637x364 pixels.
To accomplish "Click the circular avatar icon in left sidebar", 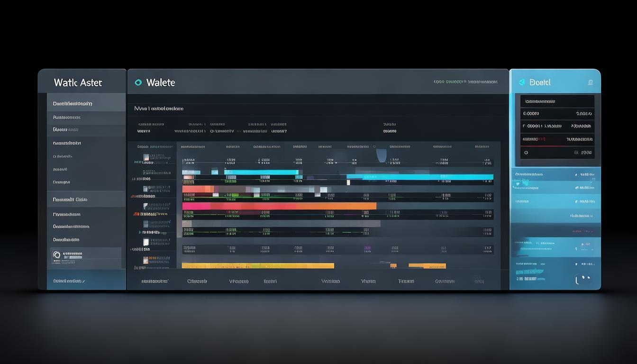I will [57, 255].
